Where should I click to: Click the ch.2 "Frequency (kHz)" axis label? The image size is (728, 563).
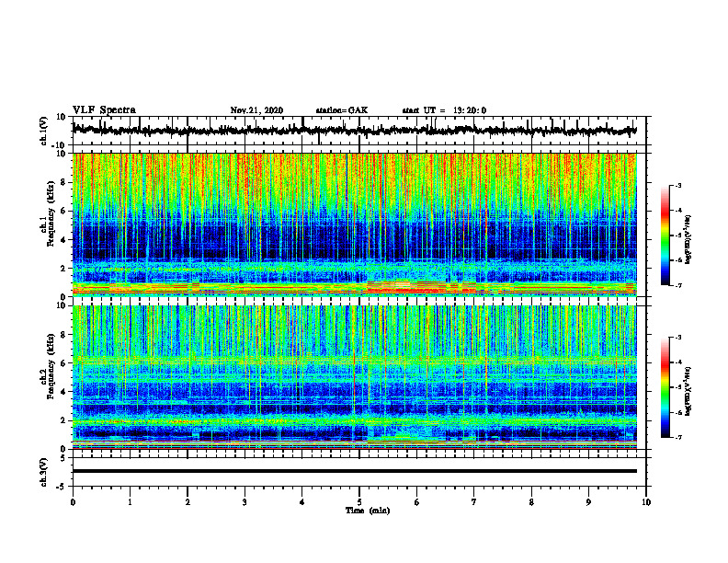point(51,366)
